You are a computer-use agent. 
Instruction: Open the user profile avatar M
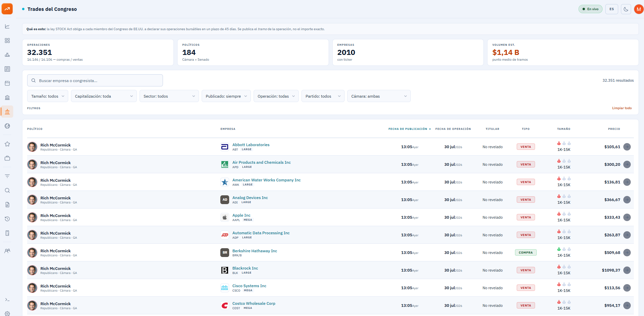(639, 9)
